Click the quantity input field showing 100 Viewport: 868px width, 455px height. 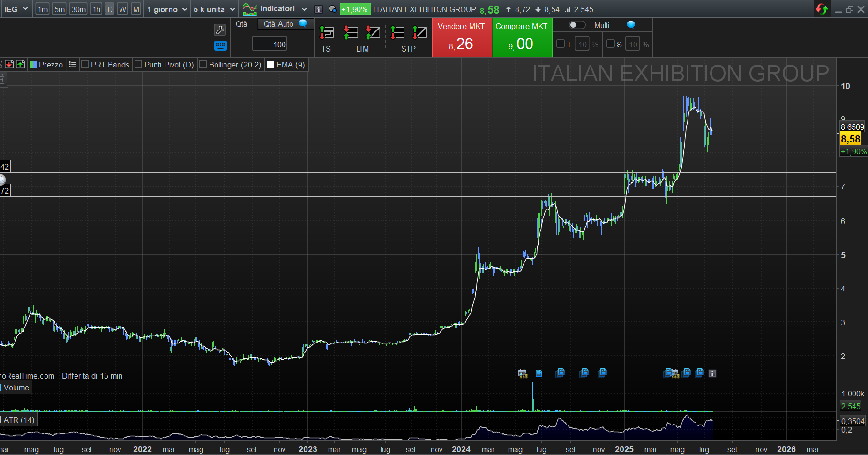click(269, 45)
